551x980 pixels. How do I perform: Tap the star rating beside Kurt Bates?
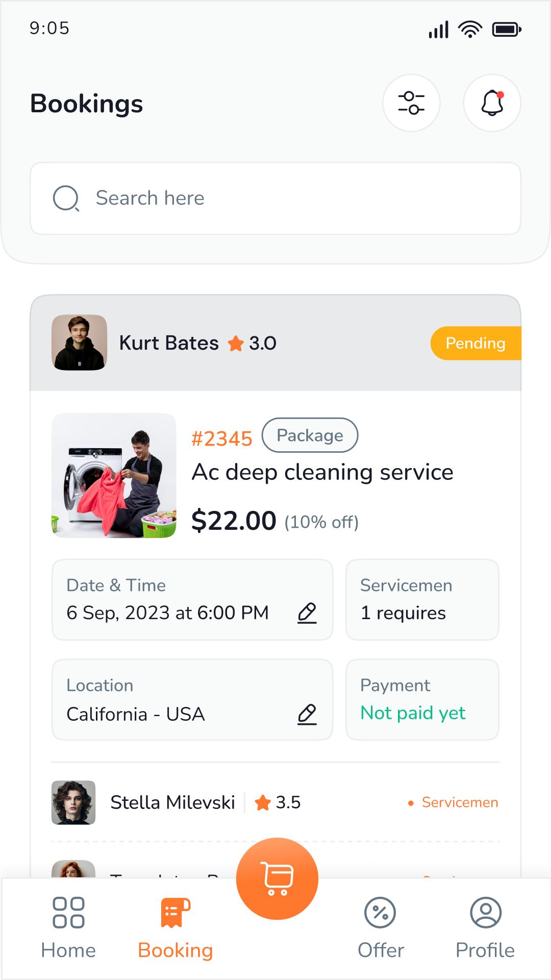pos(252,344)
